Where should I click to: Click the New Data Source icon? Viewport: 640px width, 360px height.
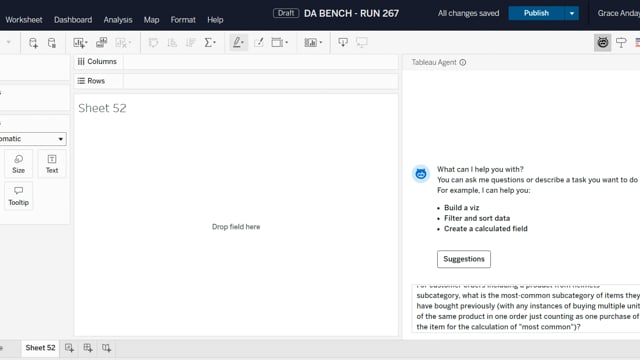33,43
